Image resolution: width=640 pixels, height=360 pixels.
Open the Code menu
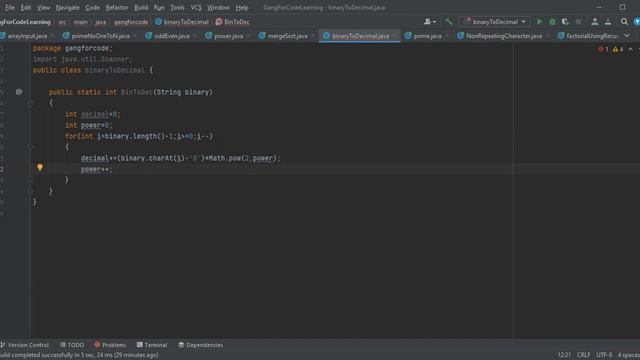(92, 7)
